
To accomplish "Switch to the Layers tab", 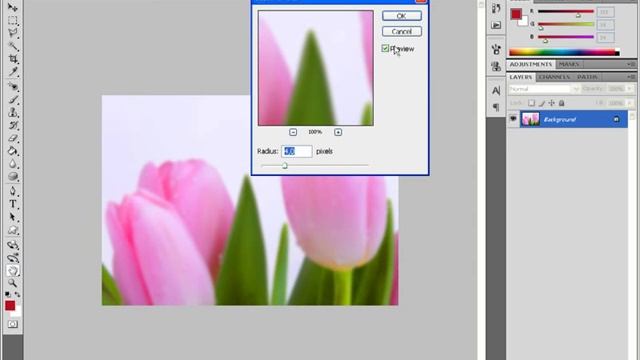I will tap(521, 77).
